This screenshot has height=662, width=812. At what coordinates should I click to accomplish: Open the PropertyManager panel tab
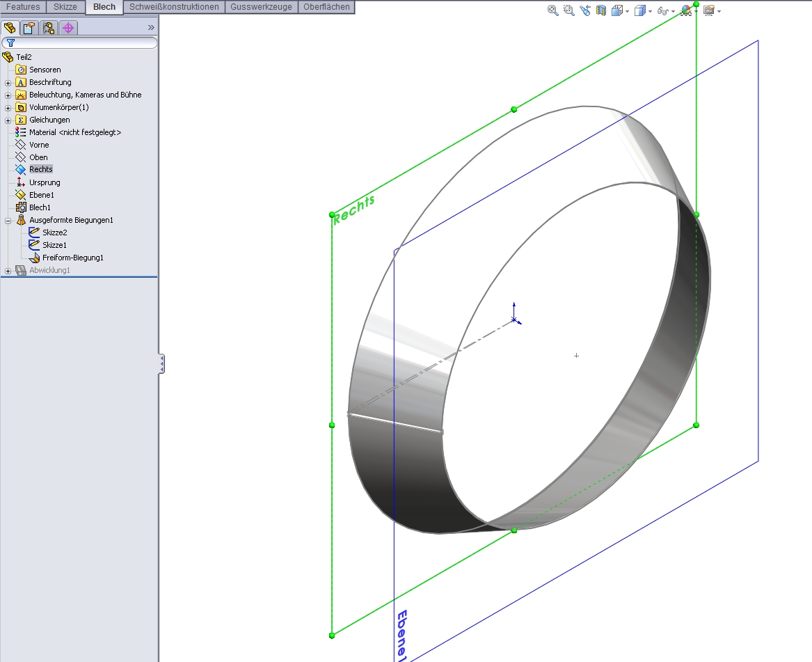29,28
